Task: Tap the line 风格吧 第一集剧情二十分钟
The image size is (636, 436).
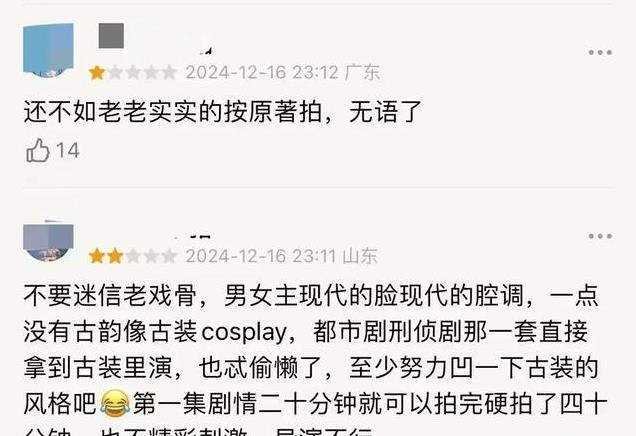Action: click(315, 404)
